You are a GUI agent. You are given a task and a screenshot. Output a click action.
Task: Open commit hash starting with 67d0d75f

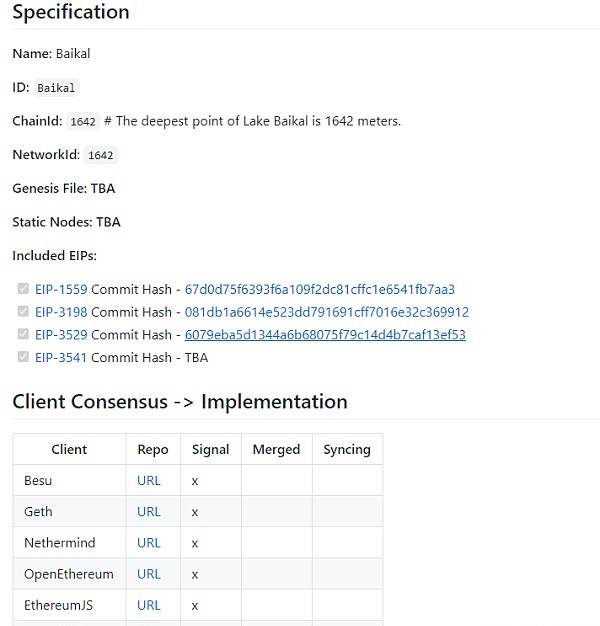(x=320, y=289)
